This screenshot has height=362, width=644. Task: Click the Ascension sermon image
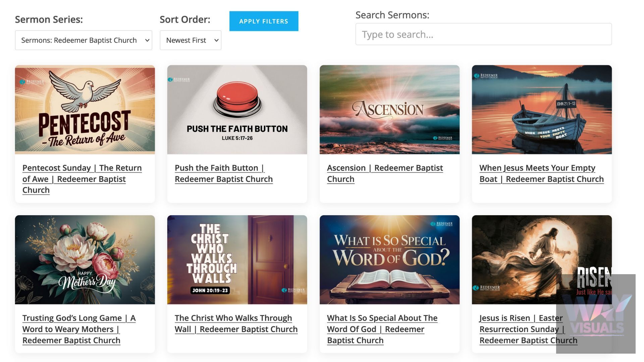(x=389, y=110)
